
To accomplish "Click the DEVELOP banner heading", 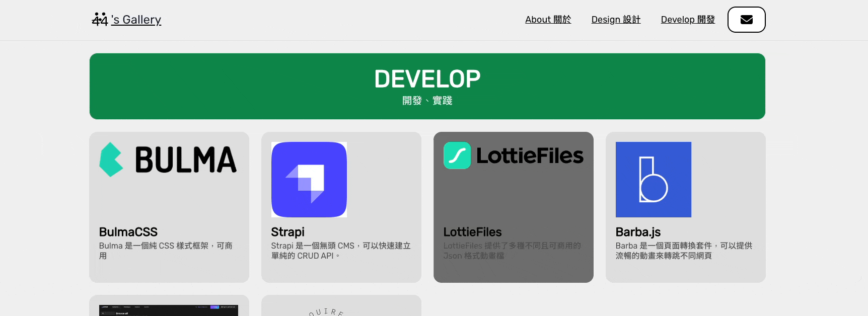I will point(427,79).
